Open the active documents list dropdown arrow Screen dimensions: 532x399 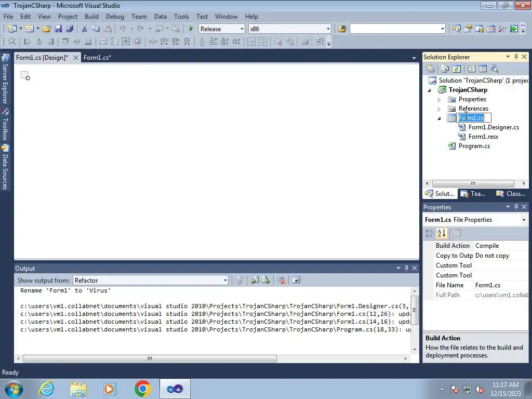(x=414, y=58)
